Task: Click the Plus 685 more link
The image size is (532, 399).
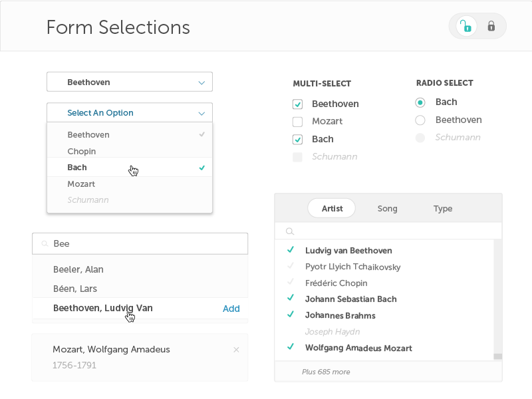Action: pos(326,371)
